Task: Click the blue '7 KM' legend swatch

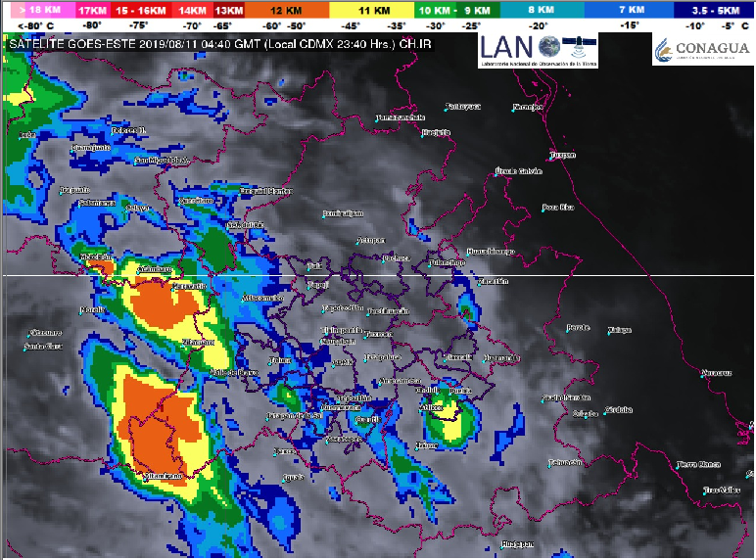Action: [x=630, y=10]
